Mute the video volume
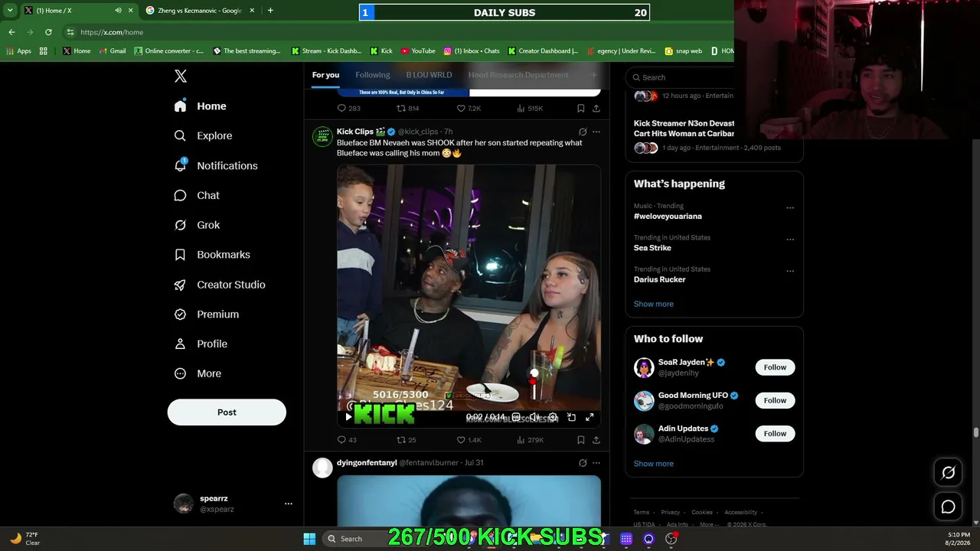The image size is (980, 551). (534, 417)
